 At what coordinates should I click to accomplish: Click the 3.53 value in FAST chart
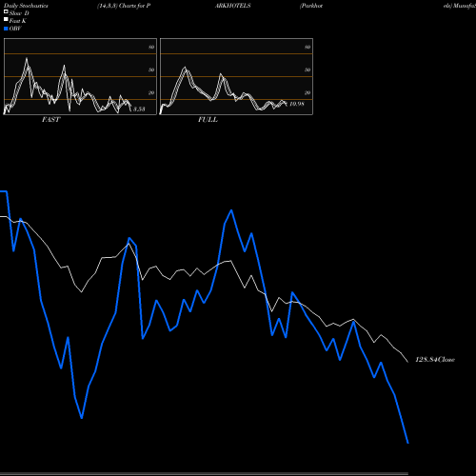point(139,109)
